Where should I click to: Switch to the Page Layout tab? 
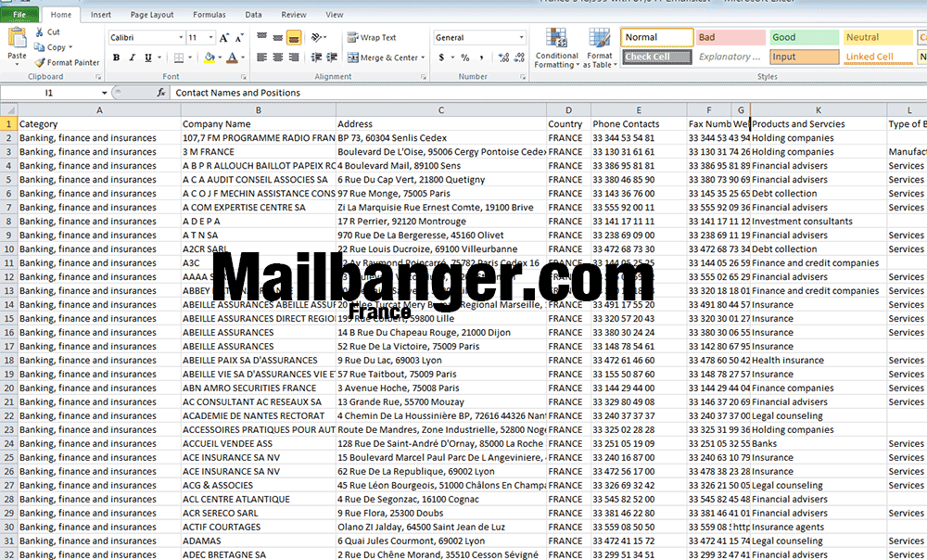pyautogui.click(x=152, y=15)
